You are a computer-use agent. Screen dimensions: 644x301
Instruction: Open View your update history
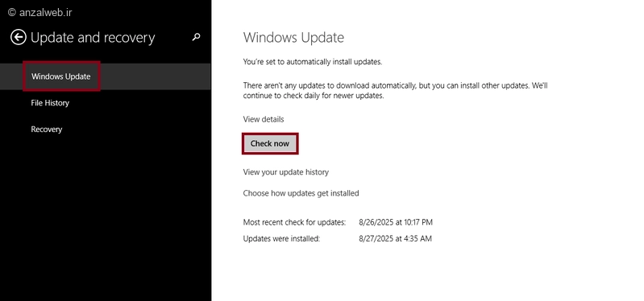[286, 172]
